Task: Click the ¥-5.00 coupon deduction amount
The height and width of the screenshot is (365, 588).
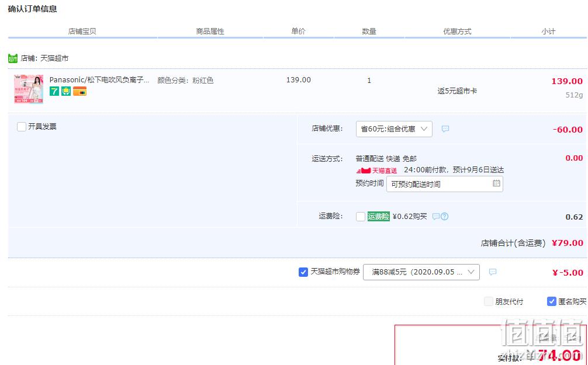Action: click(568, 273)
